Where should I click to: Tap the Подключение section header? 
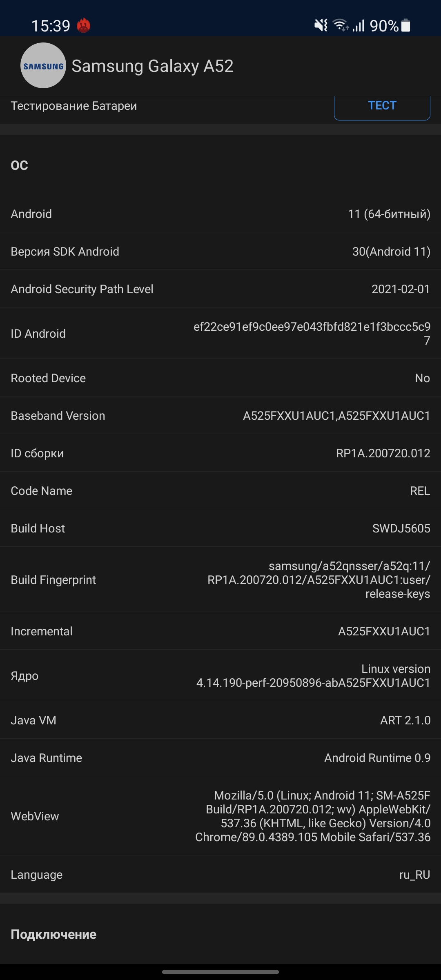click(53, 935)
